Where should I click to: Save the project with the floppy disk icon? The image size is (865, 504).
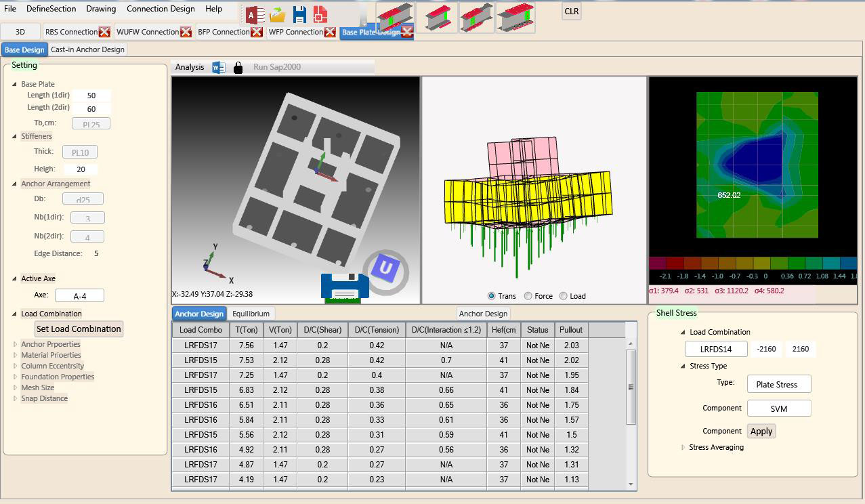[x=300, y=14]
